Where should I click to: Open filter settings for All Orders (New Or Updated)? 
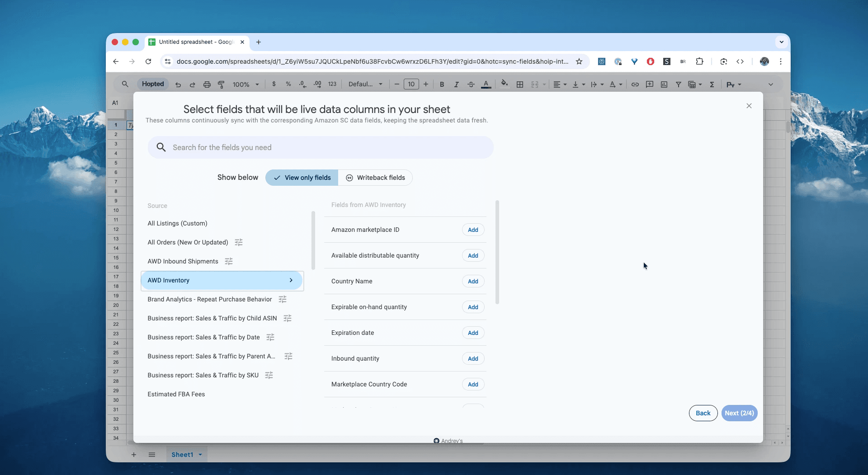click(x=239, y=243)
